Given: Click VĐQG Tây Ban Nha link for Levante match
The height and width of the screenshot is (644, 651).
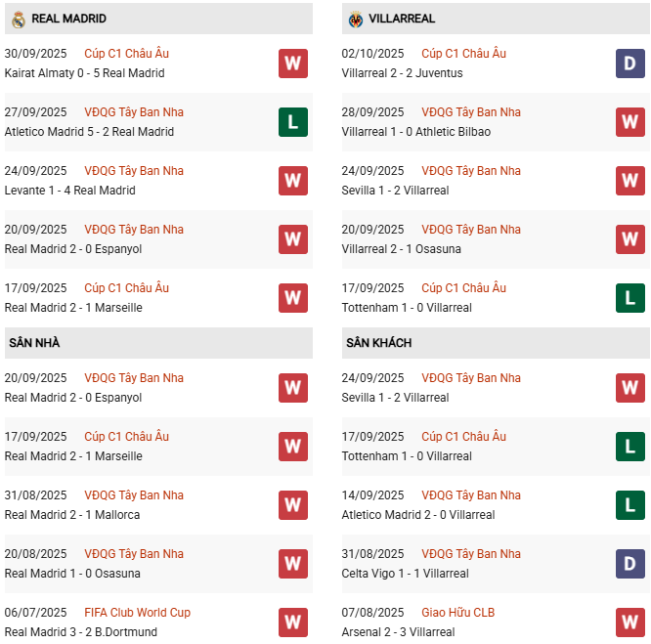Looking at the screenshot, I should click(134, 171).
